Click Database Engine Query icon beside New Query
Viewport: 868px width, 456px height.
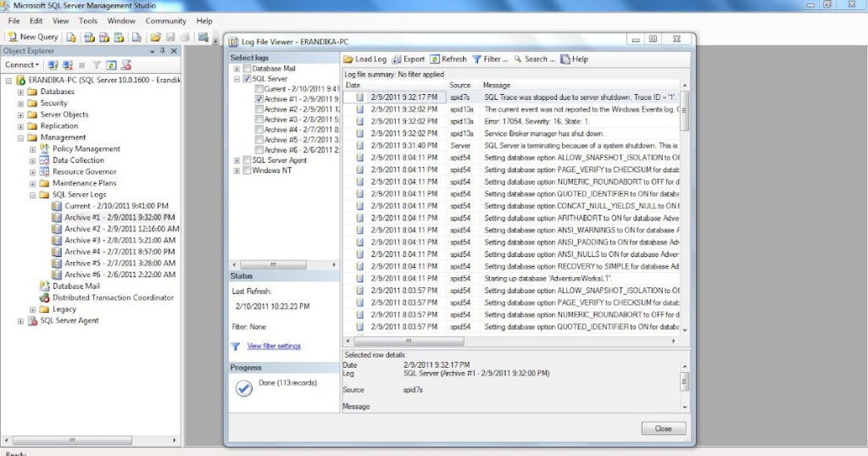click(71, 37)
